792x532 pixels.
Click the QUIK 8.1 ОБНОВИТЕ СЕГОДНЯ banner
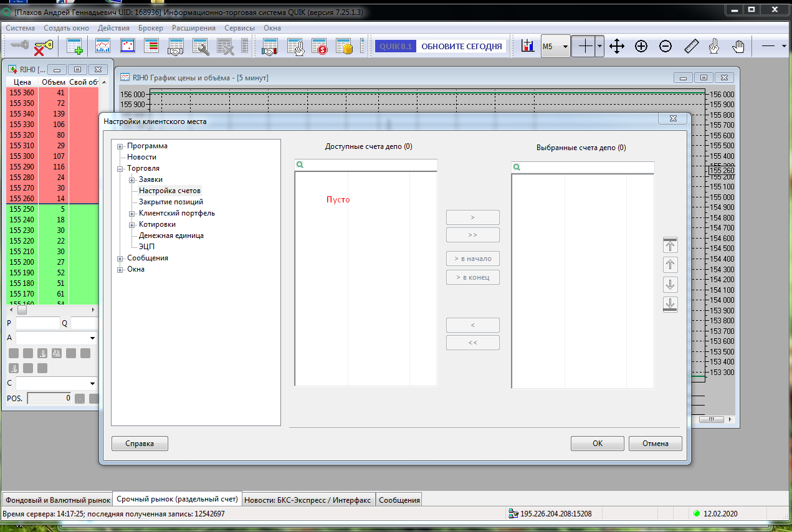(x=441, y=46)
